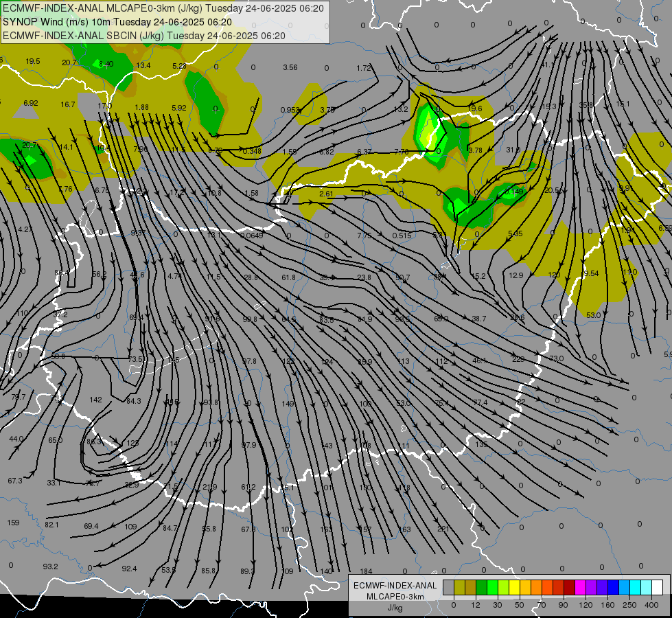The height and width of the screenshot is (618, 672).
Task: Click the 142 value on the map
Action: click(x=95, y=400)
